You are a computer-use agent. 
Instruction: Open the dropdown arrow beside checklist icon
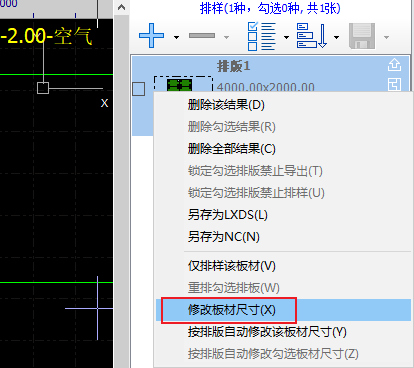[x=286, y=37]
